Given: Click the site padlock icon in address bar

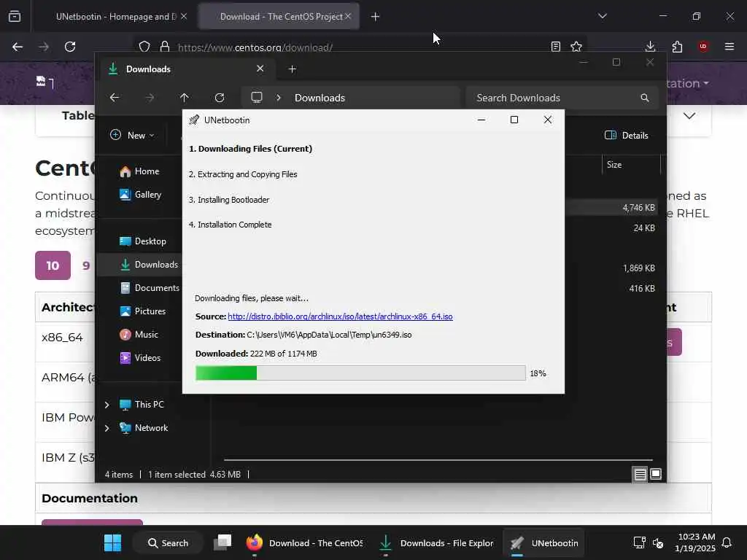Looking at the screenshot, I should [165, 47].
